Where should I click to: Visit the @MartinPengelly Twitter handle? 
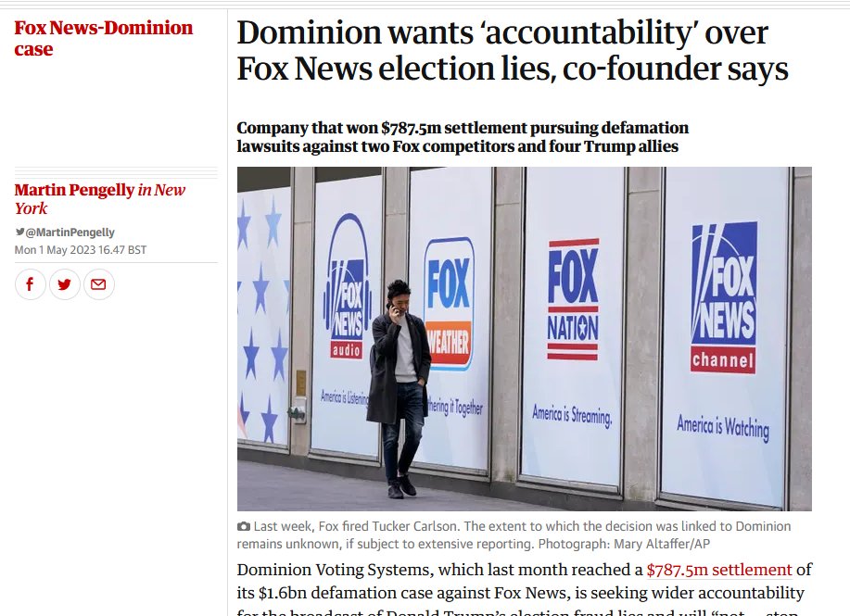(x=70, y=233)
